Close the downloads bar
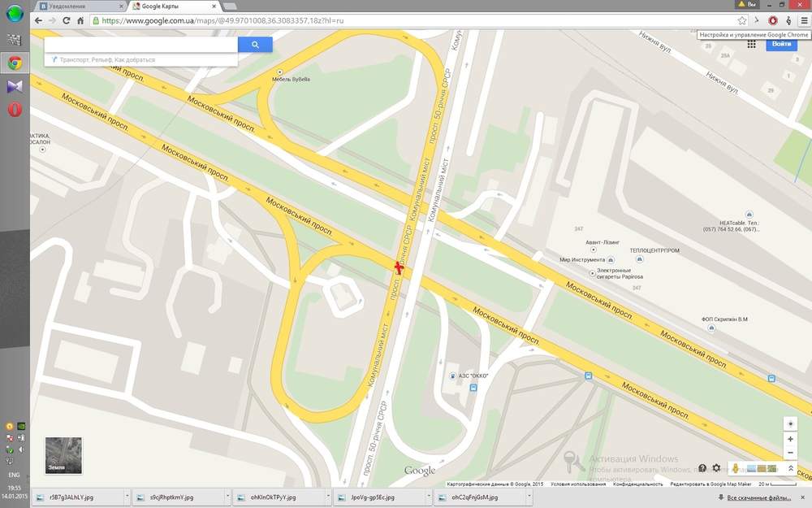Image resolution: width=812 pixels, height=508 pixels. 803,497
